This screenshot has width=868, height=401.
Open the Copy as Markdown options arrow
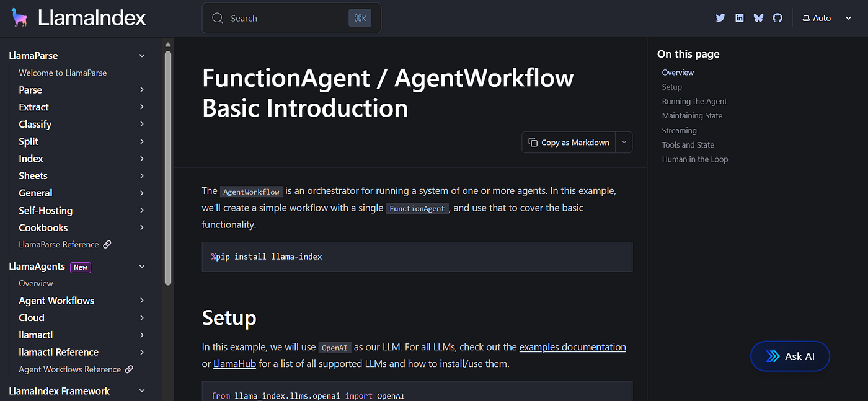tap(624, 143)
